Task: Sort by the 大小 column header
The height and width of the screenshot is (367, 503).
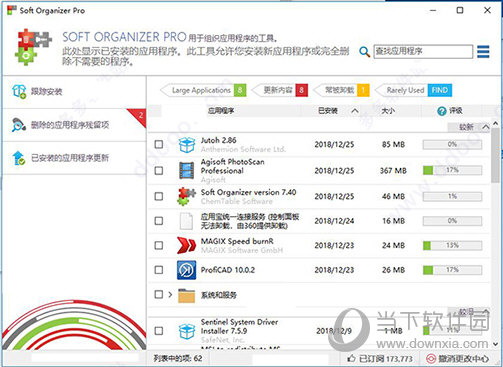Action: point(388,111)
